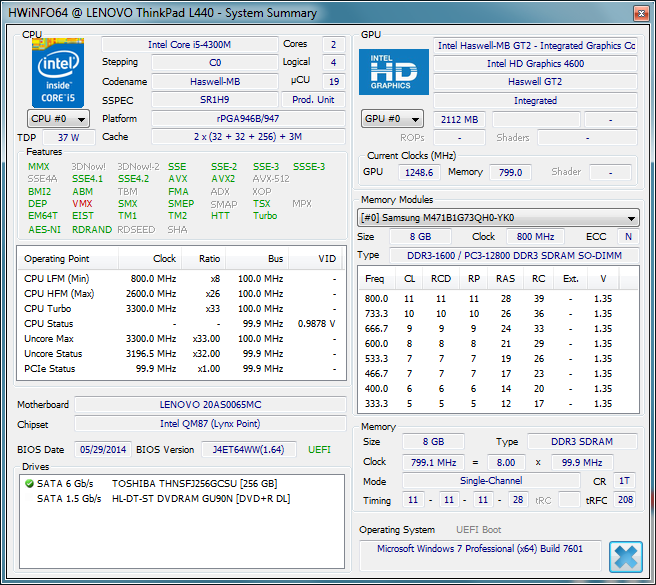The height and width of the screenshot is (585, 656).
Task: Open the GPU #0 selector dropdown
Action: click(x=392, y=119)
